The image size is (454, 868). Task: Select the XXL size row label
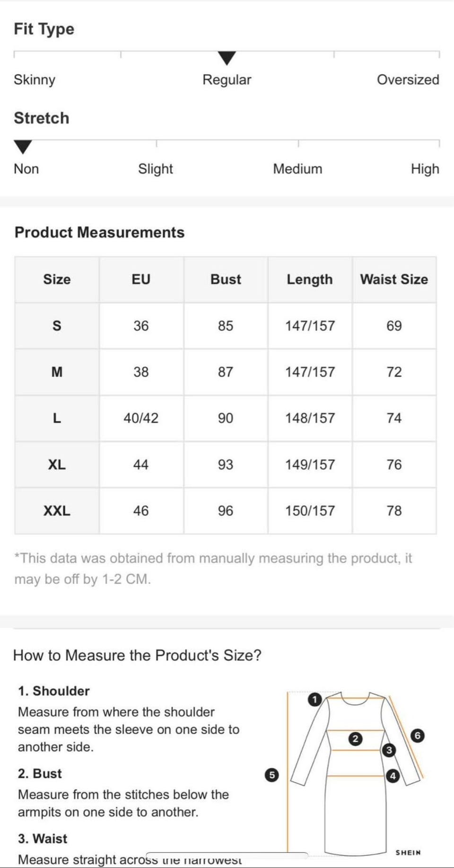57,511
